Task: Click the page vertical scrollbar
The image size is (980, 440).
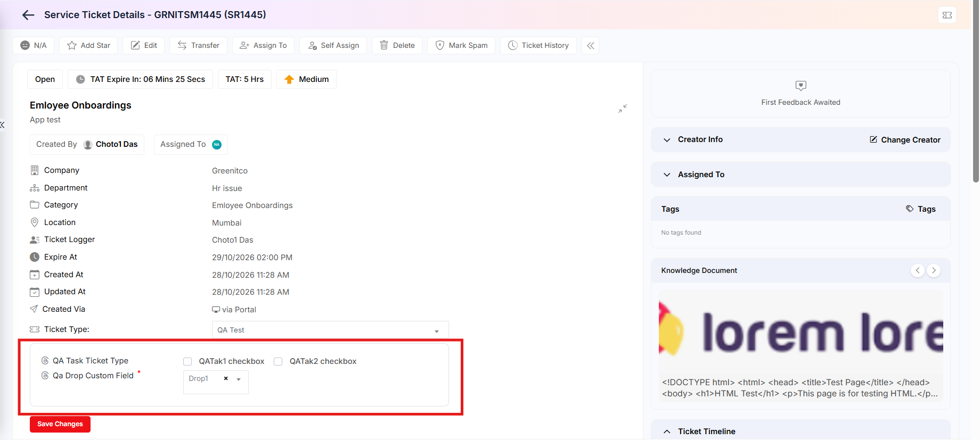Action: tap(976, 92)
